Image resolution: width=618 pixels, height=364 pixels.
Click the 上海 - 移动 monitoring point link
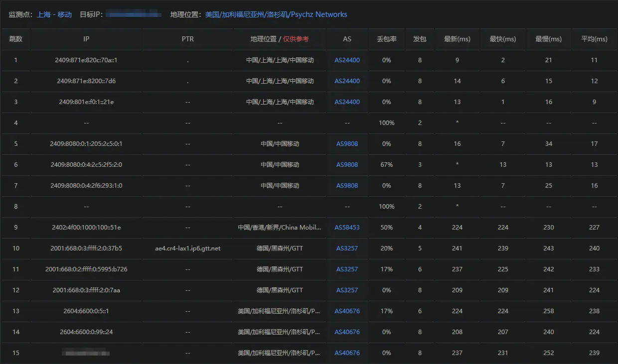pos(54,14)
